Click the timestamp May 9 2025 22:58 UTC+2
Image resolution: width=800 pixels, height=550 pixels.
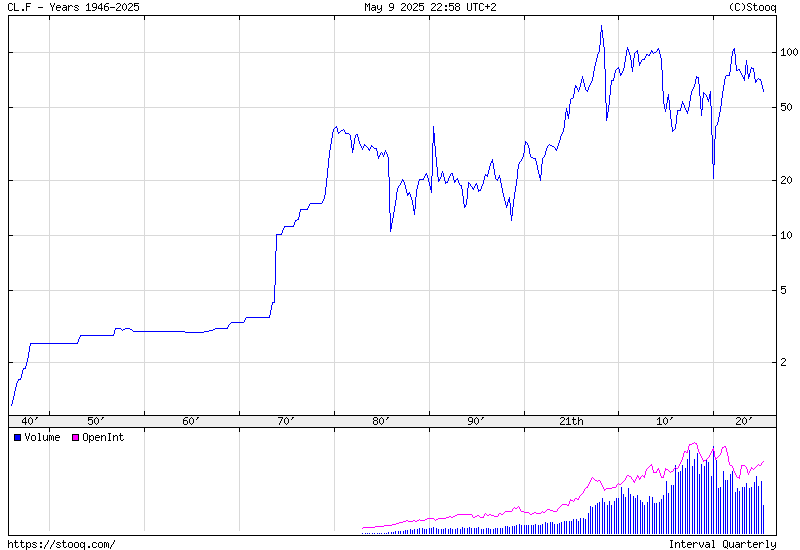(x=430, y=7)
